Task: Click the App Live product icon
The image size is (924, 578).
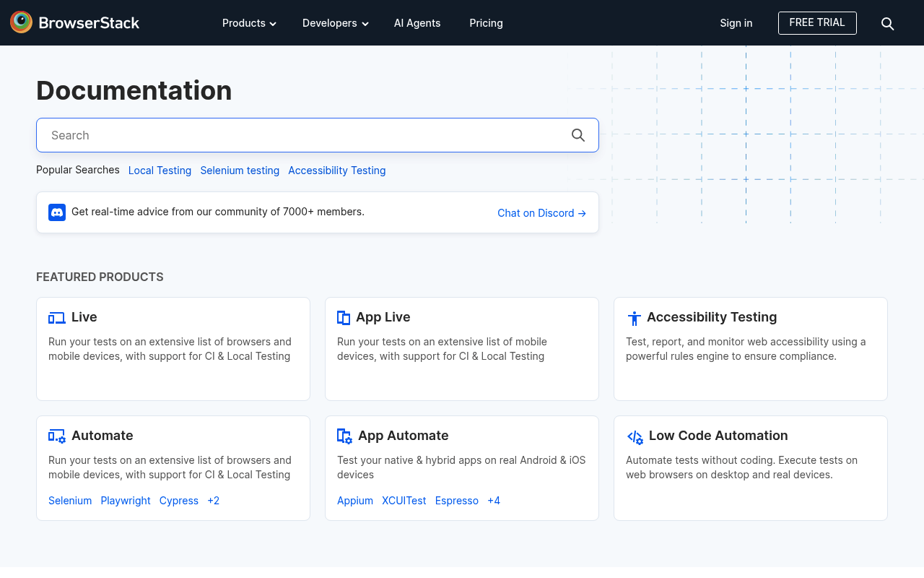Action: tap(344, 318)
